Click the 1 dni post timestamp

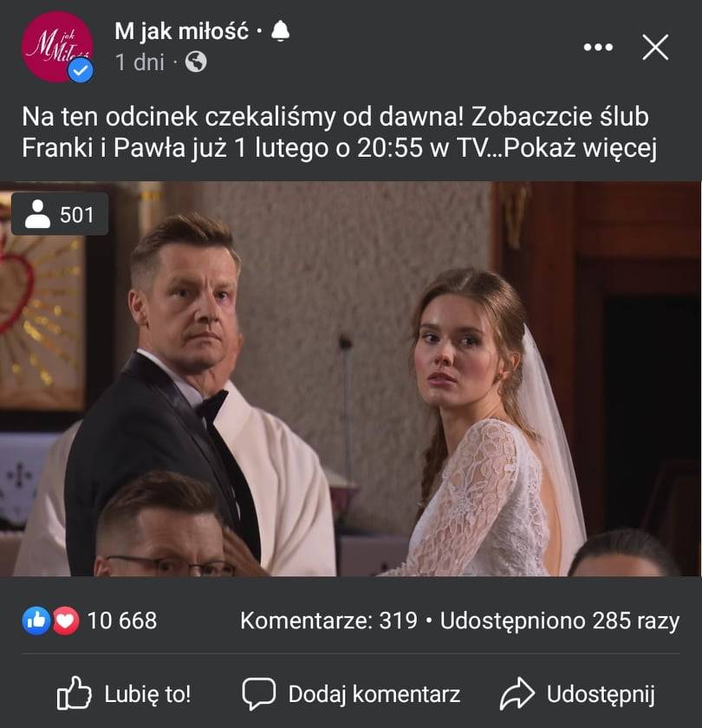click(x=140, y=62)
